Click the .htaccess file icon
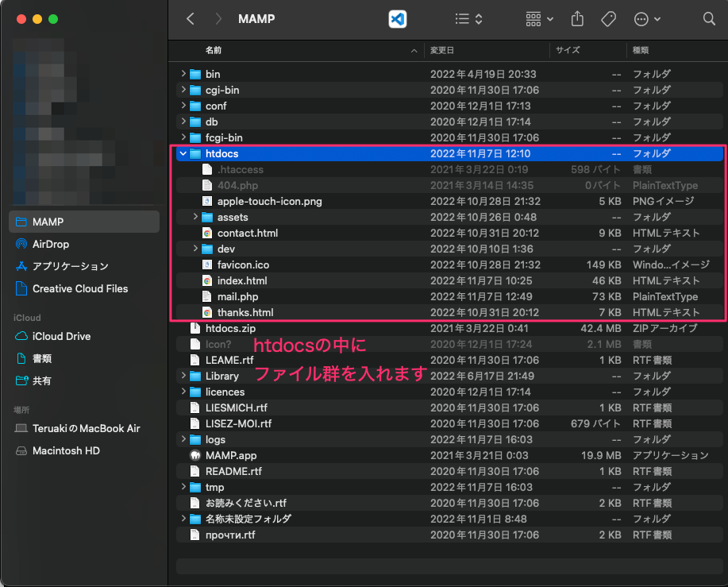This screenshot has height=587, width=728. (x=207, y=169)
